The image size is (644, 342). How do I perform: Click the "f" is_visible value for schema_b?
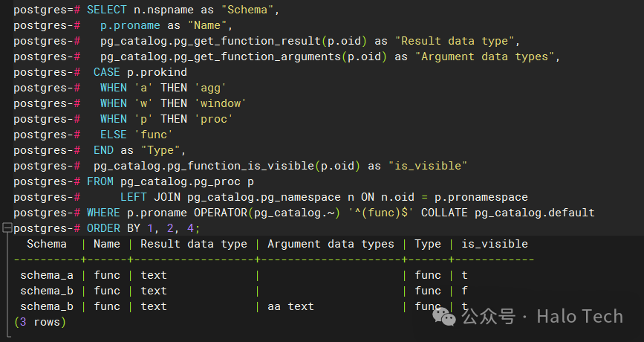(x=464, y=291)
